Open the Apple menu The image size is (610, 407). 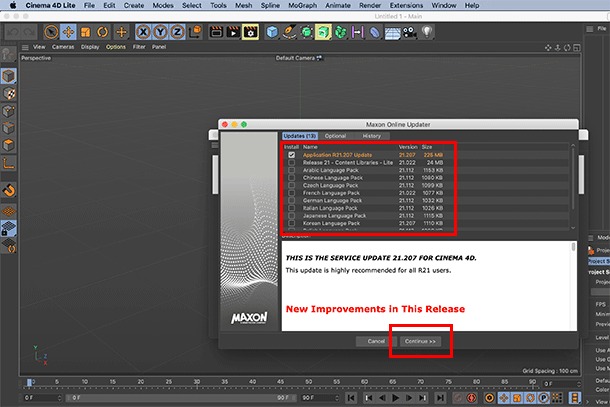tap(13, 5)
